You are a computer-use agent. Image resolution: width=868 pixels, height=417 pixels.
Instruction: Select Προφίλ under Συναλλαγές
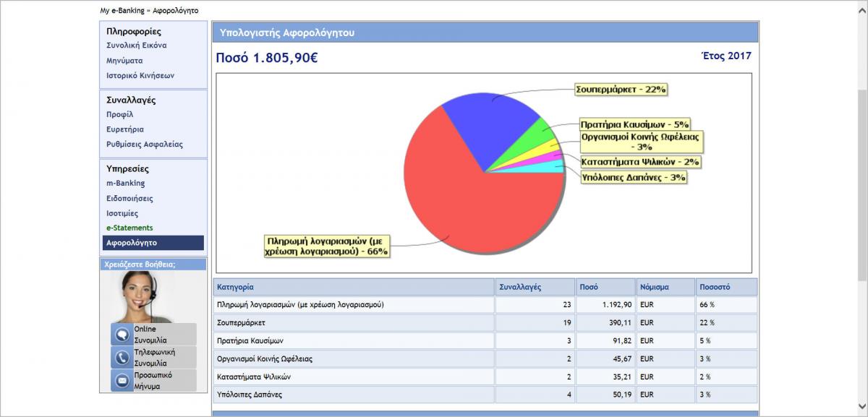click(120, 114)
